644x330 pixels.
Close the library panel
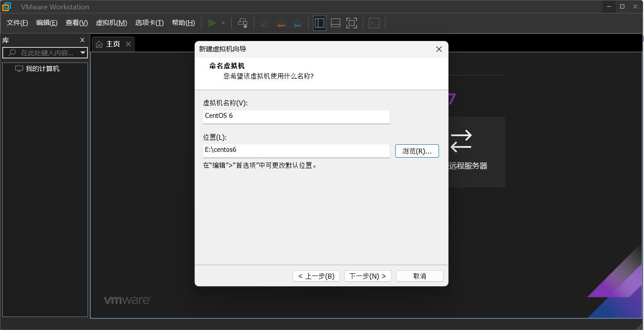click(x=82, y=40)
